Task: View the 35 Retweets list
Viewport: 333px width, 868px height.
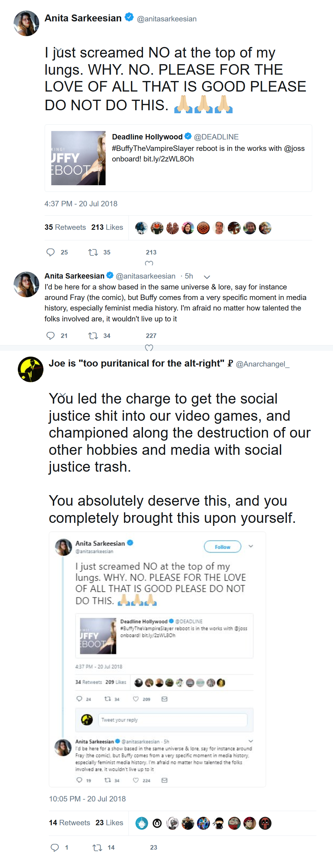Action: click(x=65, y=227)
